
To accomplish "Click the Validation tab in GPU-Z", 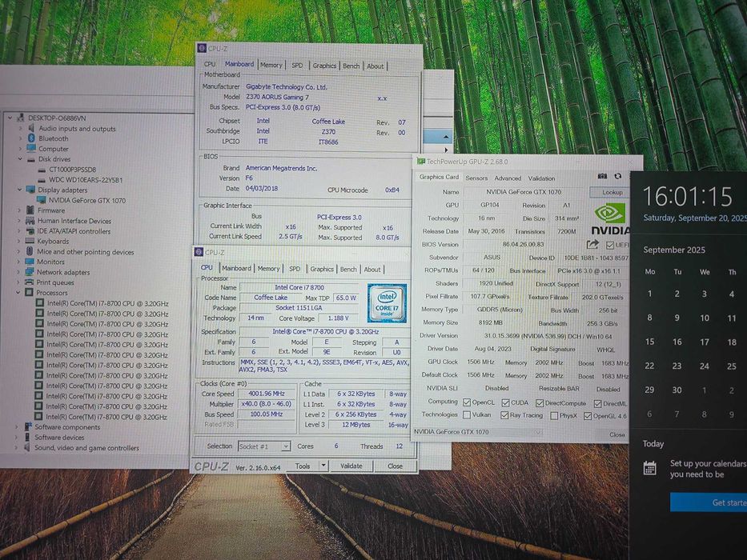I will (541, 178).
